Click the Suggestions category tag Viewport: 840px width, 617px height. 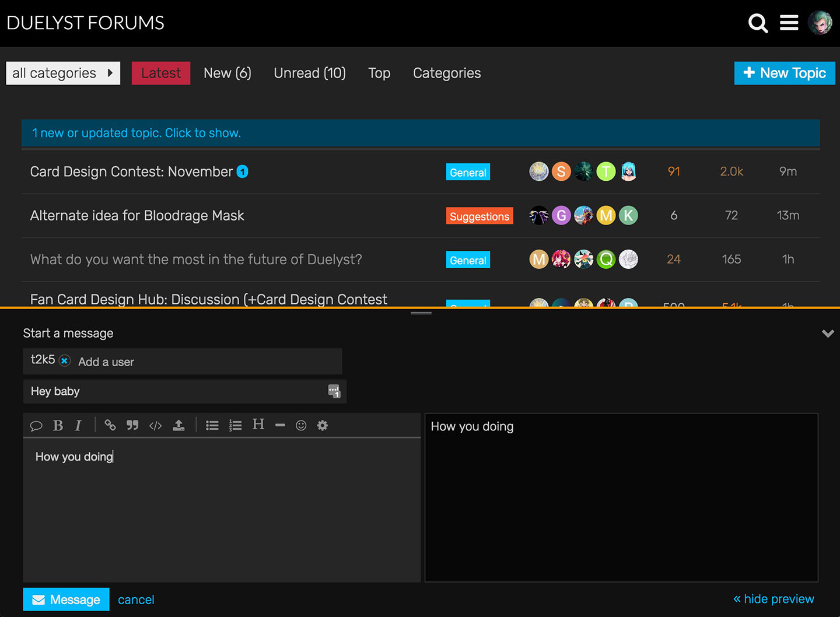[x=480, y=216]
